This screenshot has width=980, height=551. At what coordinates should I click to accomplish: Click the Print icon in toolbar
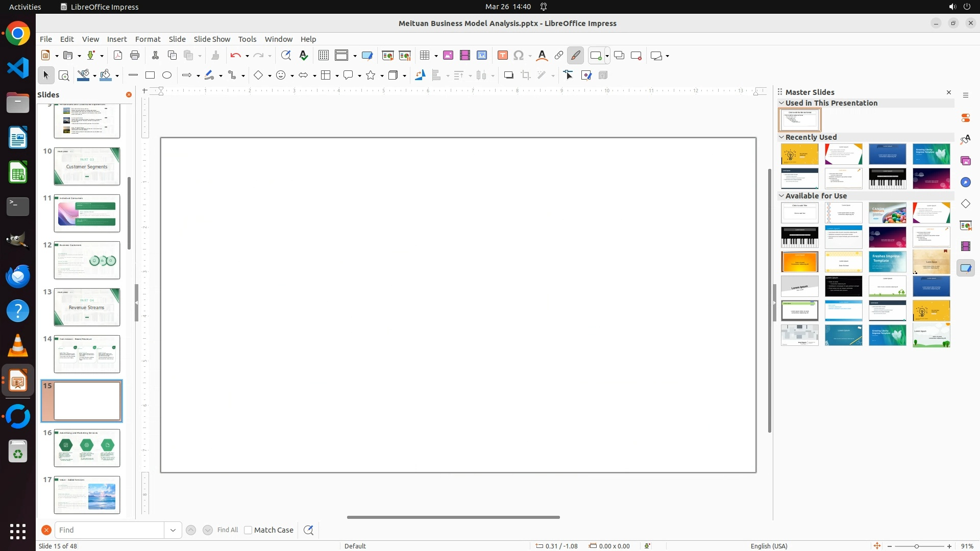(x=135, y=56)
